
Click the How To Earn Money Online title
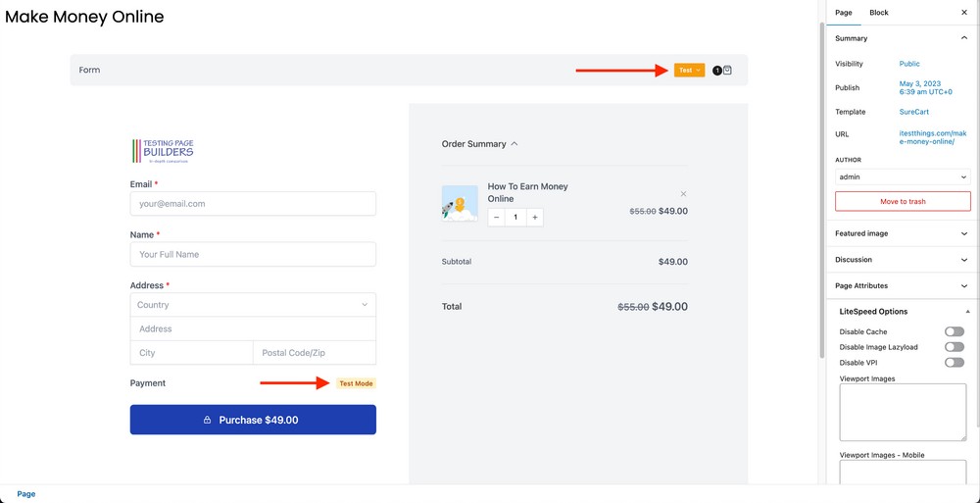(527, 193)
